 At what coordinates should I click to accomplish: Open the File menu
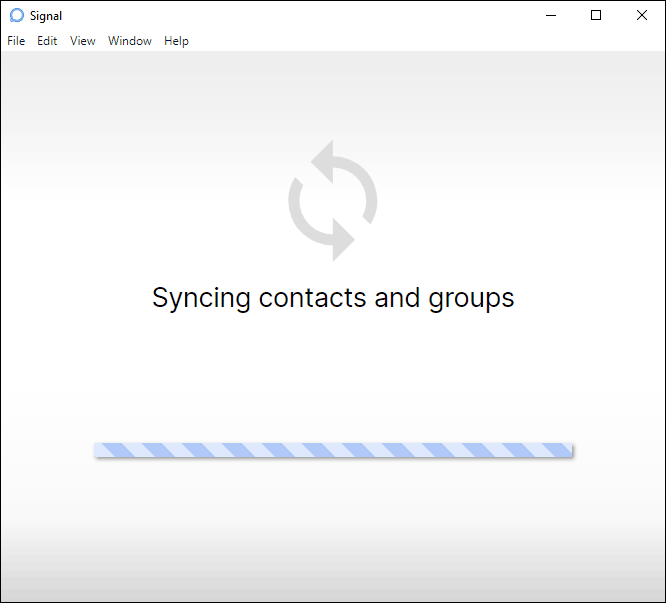(x=16, y=41)
